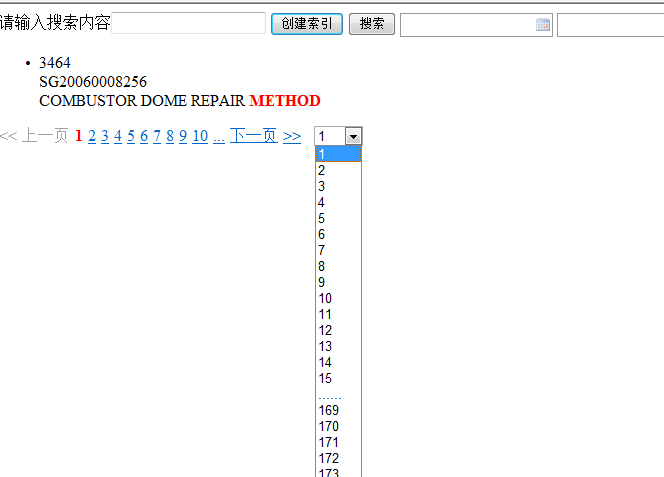Screen dimensions: 664x477
Task: Select option 6 in page dropdown list
Action: pos(338,234)
